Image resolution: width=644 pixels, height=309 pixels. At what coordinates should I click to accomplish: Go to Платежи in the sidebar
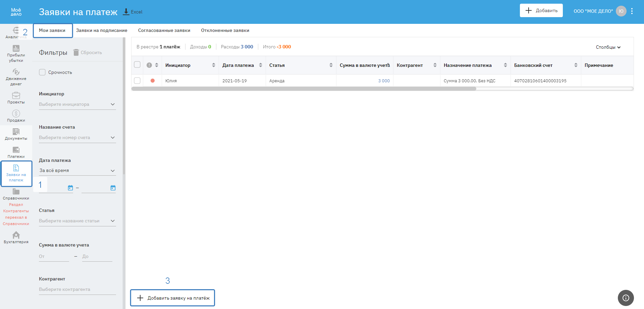click(16, 152)
